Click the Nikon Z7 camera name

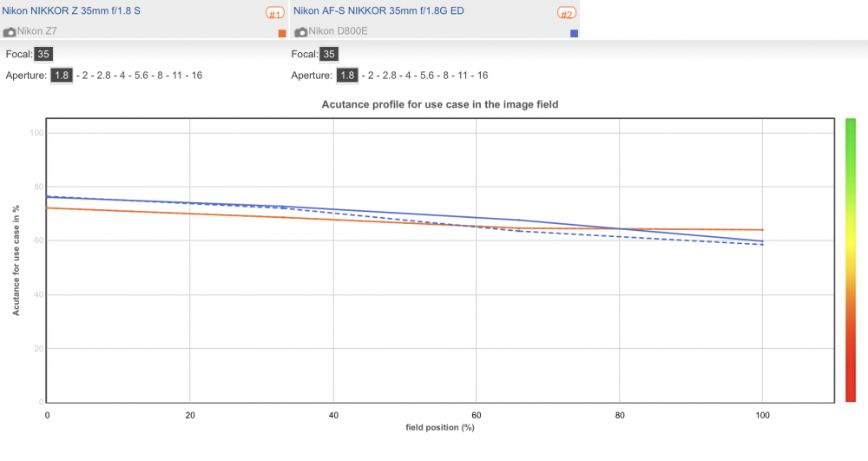point(36,31)
